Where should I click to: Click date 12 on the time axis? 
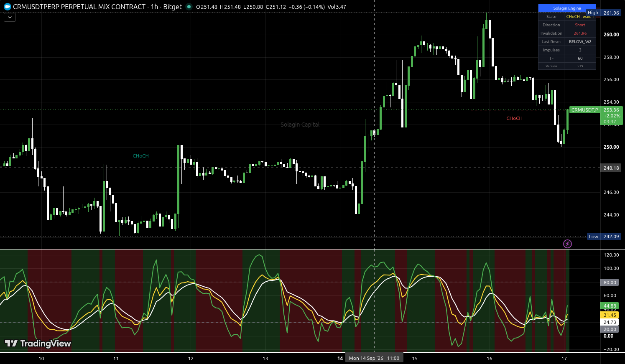[x=191, y=359]
